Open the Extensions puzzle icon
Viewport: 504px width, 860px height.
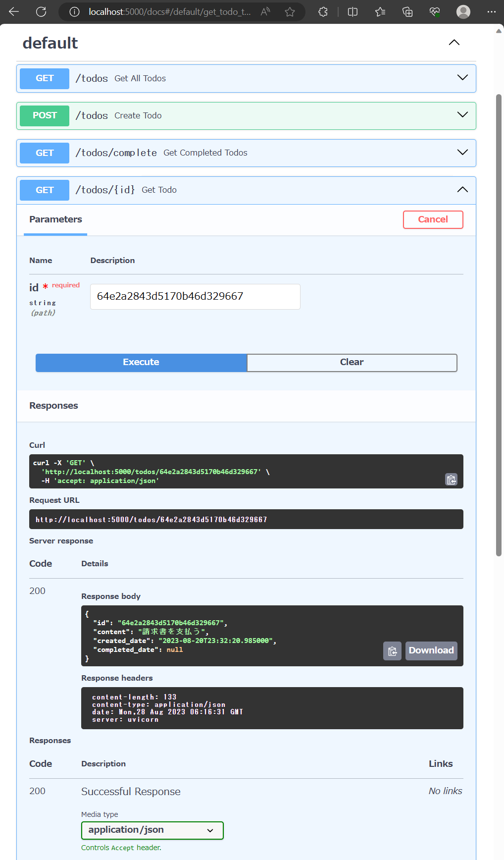(323, 12)
